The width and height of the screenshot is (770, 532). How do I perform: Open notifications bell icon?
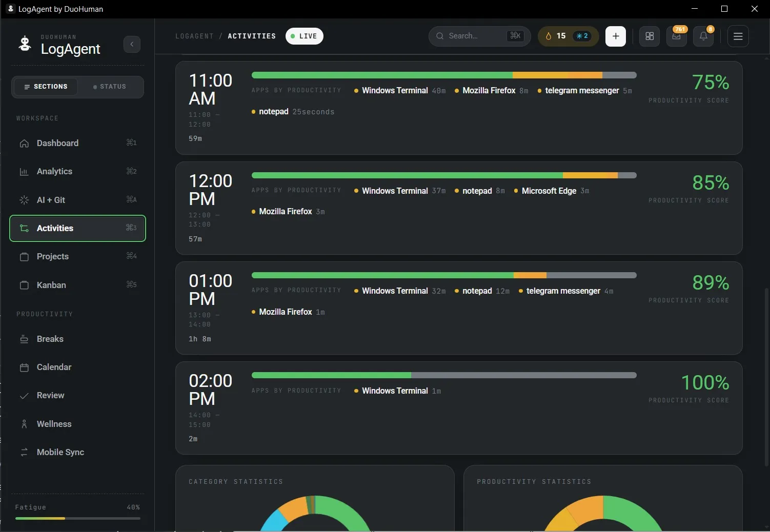click(x=703, y=36)
